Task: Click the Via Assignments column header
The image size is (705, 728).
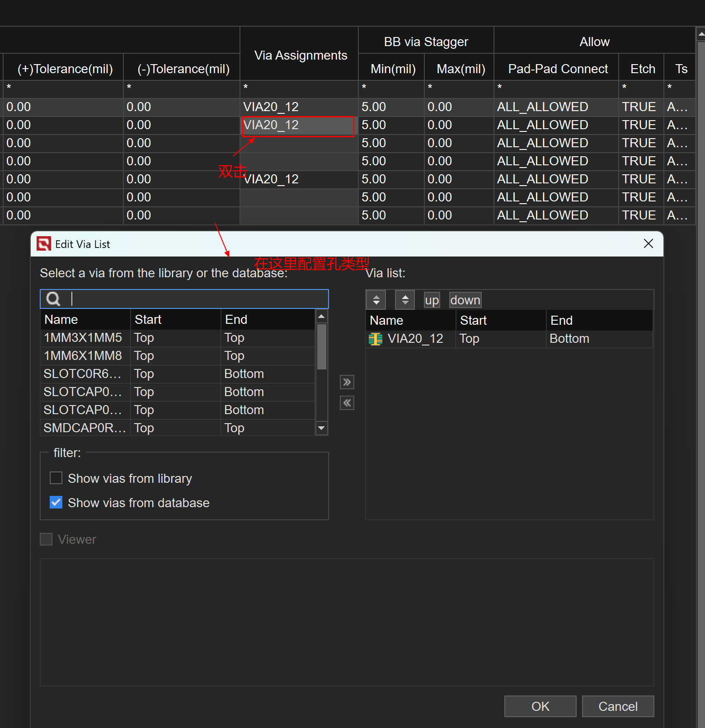Action: click(x=301, y=55)
